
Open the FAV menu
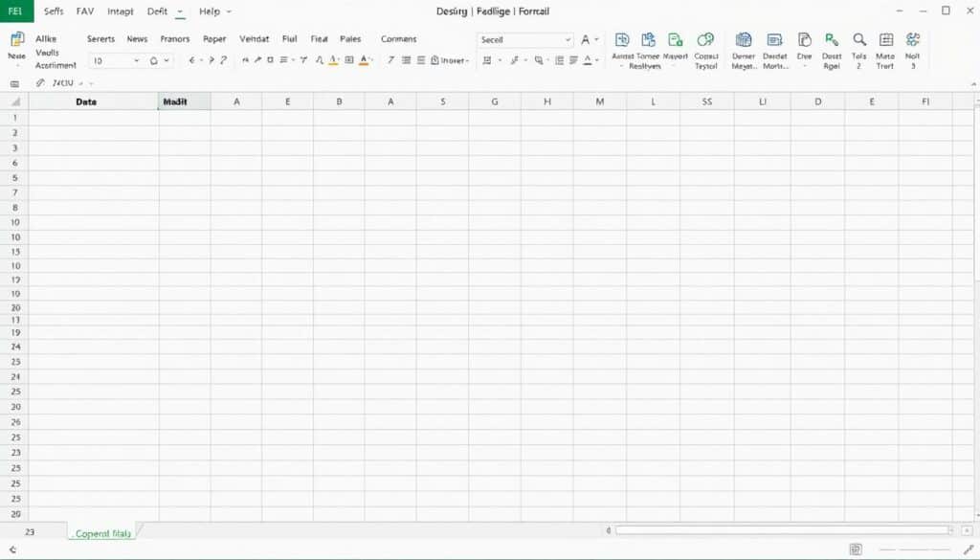pyautogui.click(x=85, y=11)
